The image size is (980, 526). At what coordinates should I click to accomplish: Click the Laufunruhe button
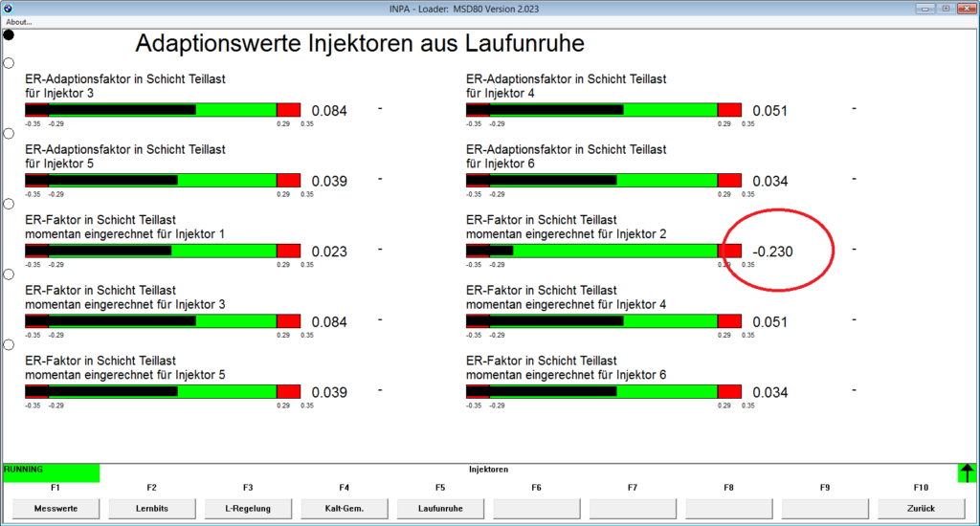pyautogui.click(x=440, y=508)
